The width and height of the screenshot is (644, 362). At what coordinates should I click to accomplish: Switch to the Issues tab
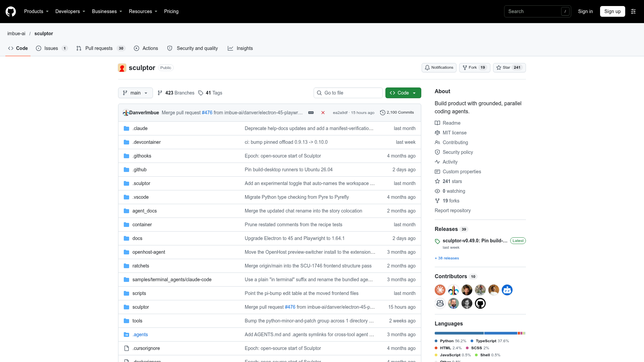[x=52, y=48]
